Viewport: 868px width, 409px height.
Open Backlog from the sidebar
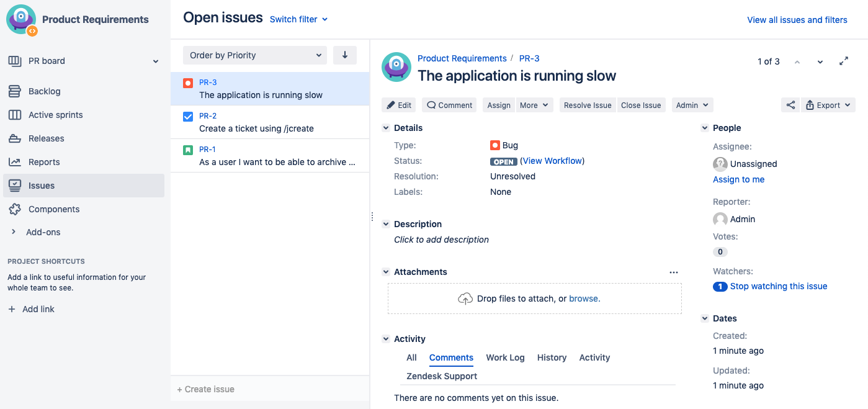(x=45, y=91)
